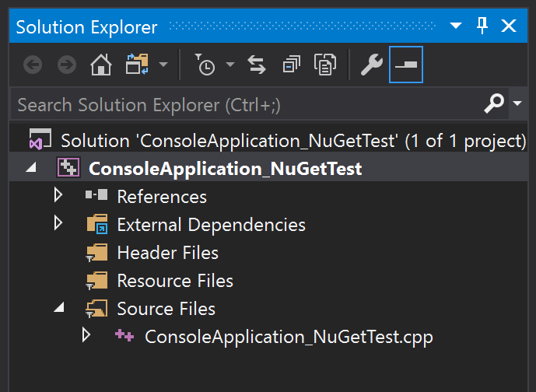Click the Switch Views toolbar icon
Image resolution: width=536 pixels, height=392 pixels.
pos(138,65)
